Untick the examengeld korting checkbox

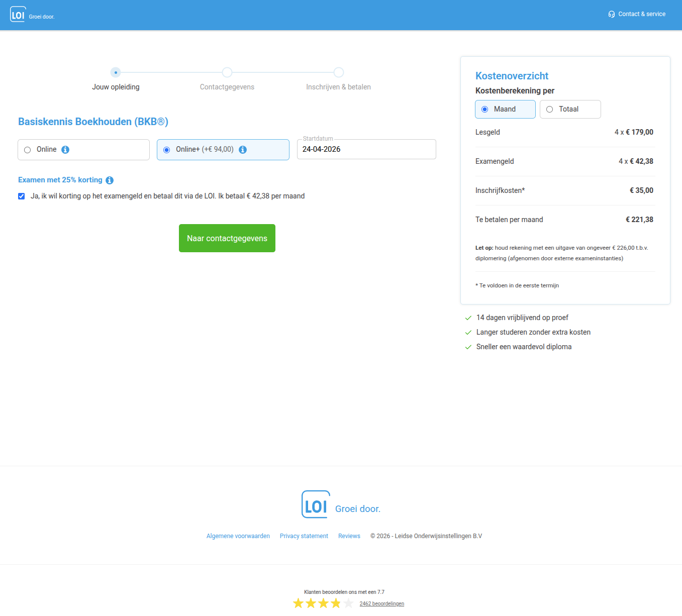pyautogui.click(x=22, y=196)
